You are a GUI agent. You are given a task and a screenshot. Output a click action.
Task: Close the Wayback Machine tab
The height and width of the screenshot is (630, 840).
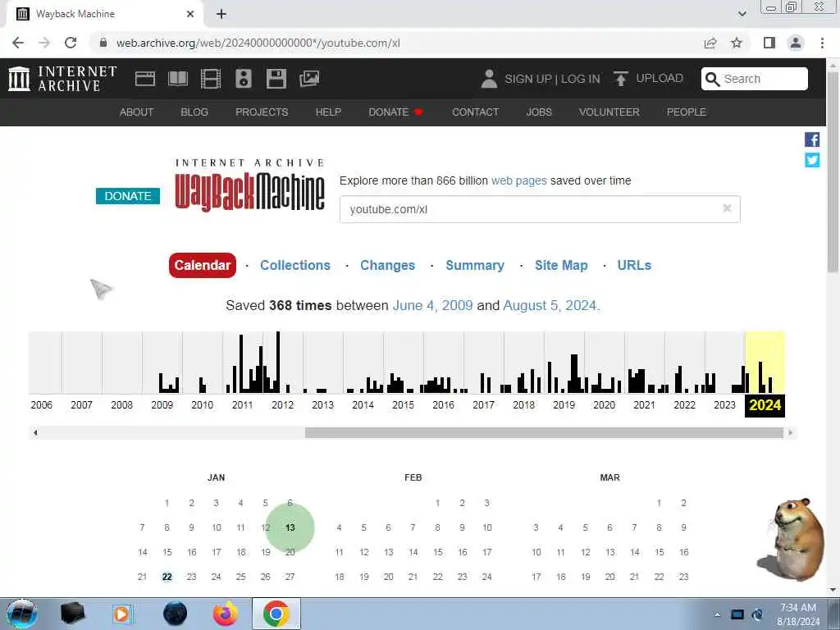point(190,14)
